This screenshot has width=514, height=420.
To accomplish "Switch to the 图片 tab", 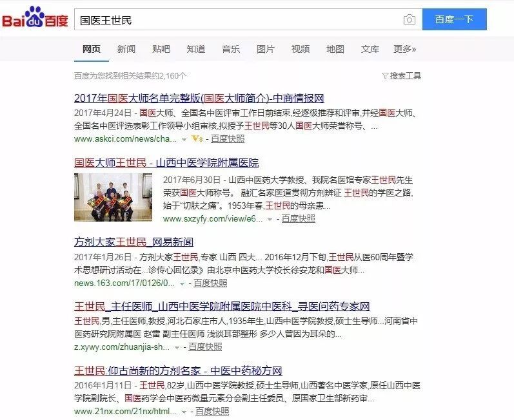I will click(x=266, y=49).
